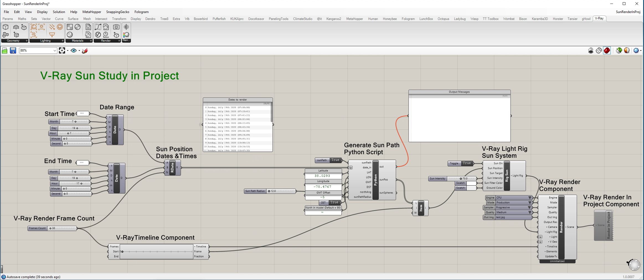Click the RDate range component
The height and width of the screenshot is (280, 644).
tap(172, 168)
